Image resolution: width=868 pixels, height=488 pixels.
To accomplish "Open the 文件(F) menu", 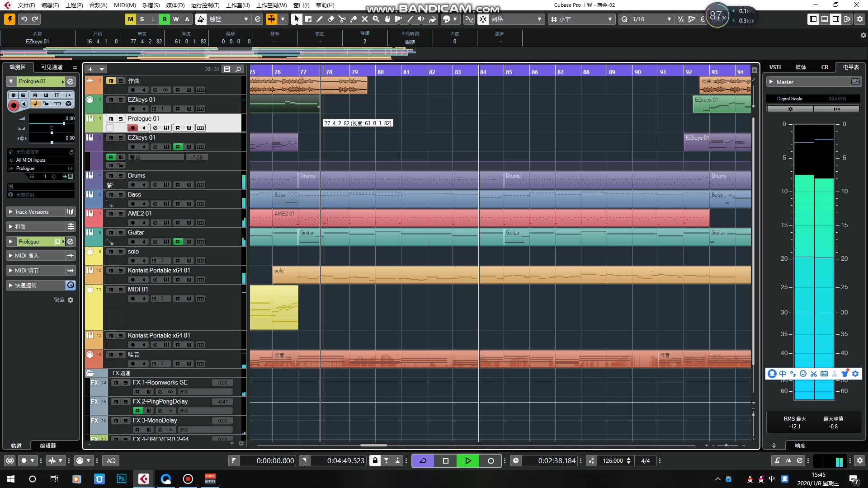I will 26,5.
